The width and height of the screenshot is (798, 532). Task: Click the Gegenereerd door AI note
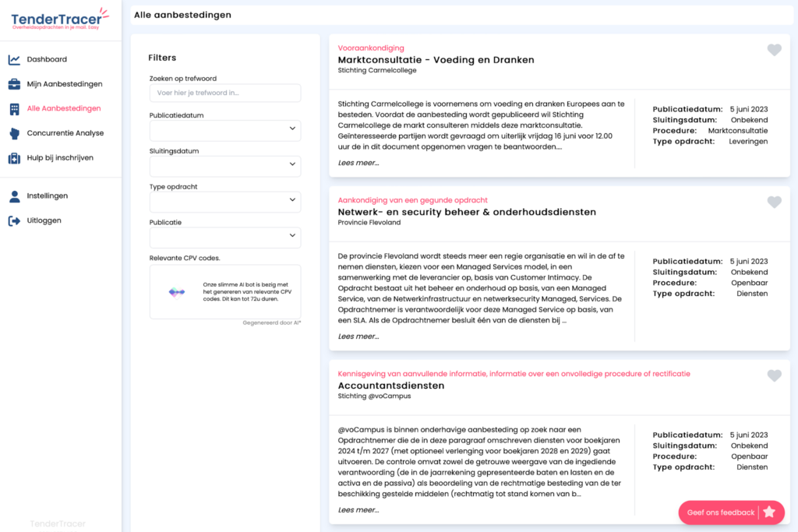pos(272,322)
